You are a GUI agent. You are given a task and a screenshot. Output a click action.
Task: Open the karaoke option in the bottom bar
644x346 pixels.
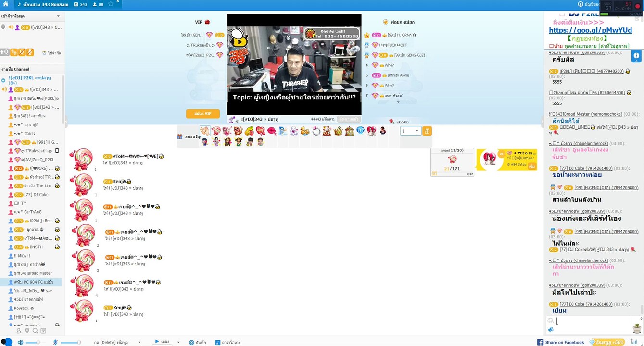pos(227,342)
